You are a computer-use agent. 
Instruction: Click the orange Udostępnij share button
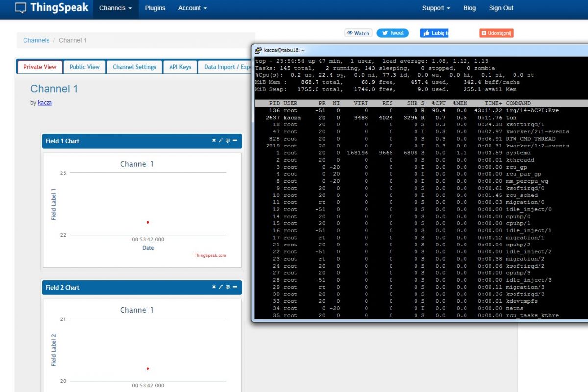(x=496, y=33)
